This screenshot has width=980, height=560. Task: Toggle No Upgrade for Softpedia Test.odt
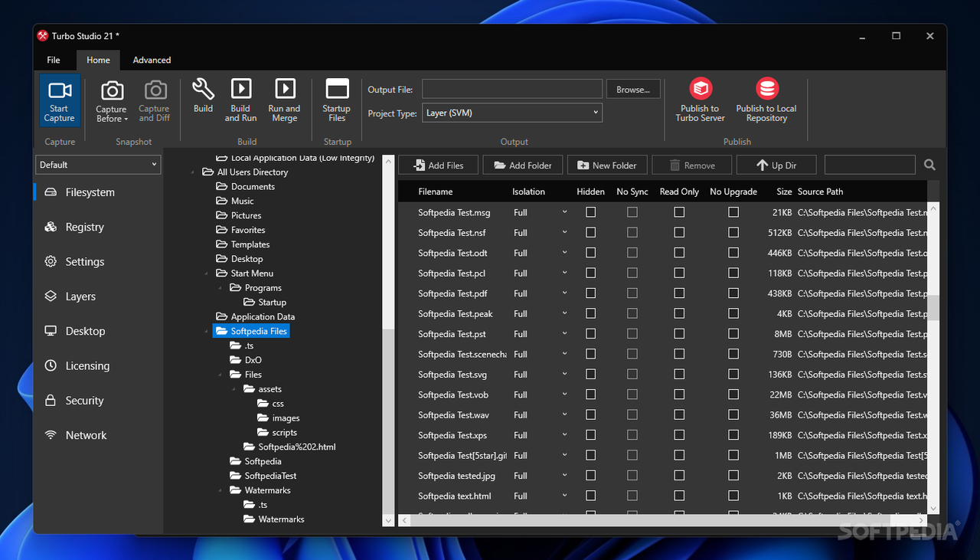point(733,253)
